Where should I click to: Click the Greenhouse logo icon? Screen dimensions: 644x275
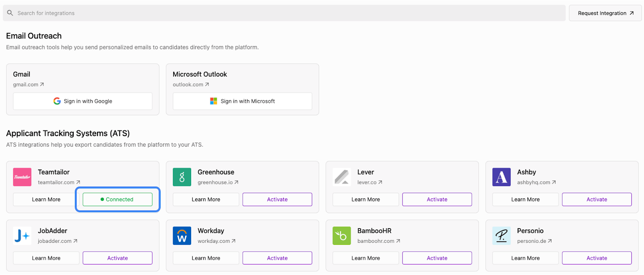point(182,177)
